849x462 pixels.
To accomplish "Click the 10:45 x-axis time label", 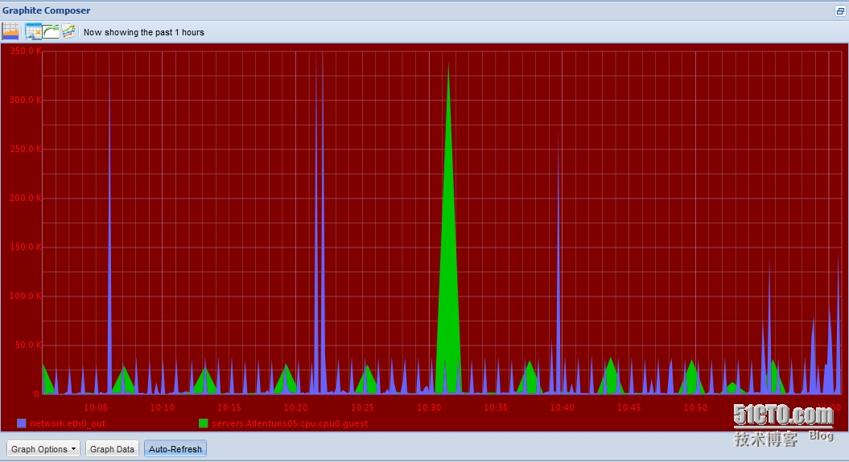I will tap(629, 407).
